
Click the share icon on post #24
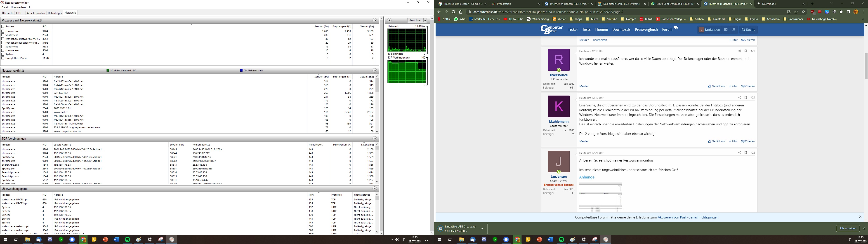[739, 98]
